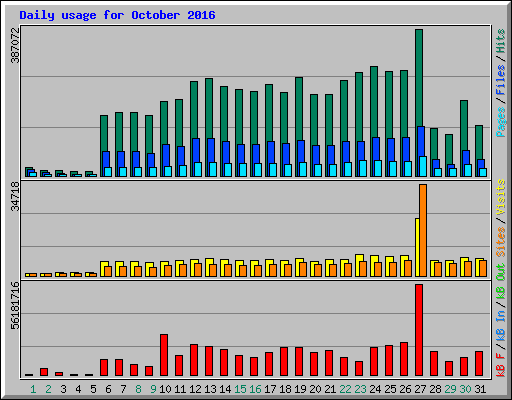Click day 24 on the x-axis
The image size is (512, 400).
[375, 389]
